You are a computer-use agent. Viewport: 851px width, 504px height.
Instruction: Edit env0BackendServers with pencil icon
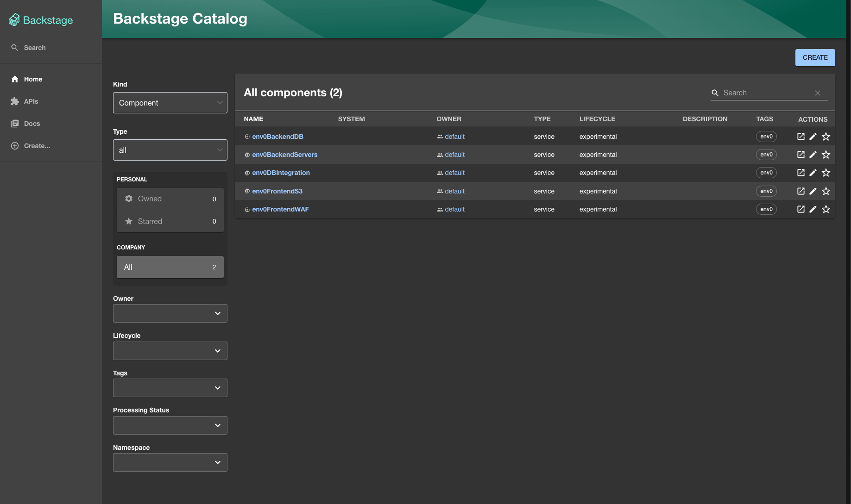(x=813, y=155)
